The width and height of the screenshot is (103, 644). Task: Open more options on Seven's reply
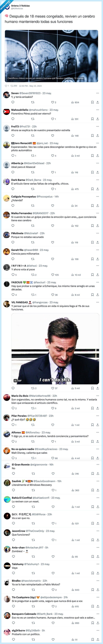[98, 93]
